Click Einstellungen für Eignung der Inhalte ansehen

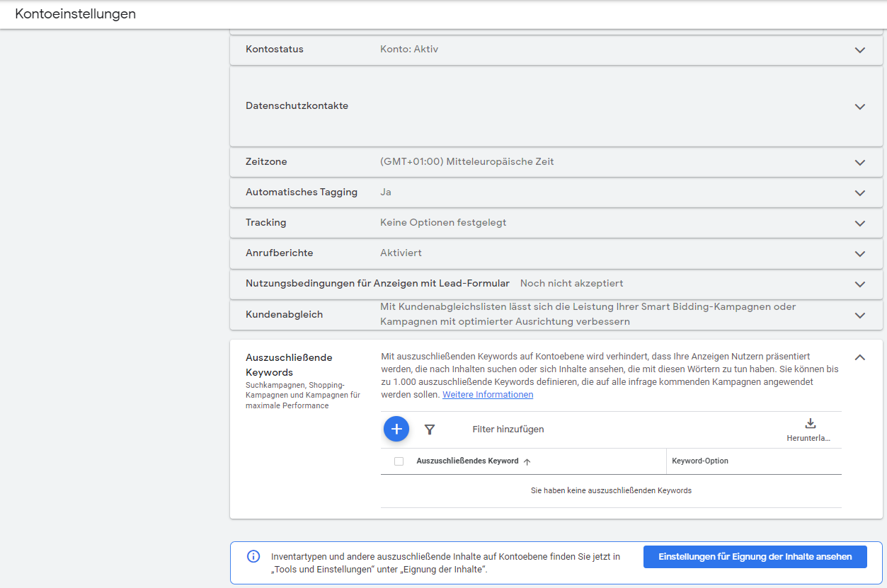(x=755, y=557)
